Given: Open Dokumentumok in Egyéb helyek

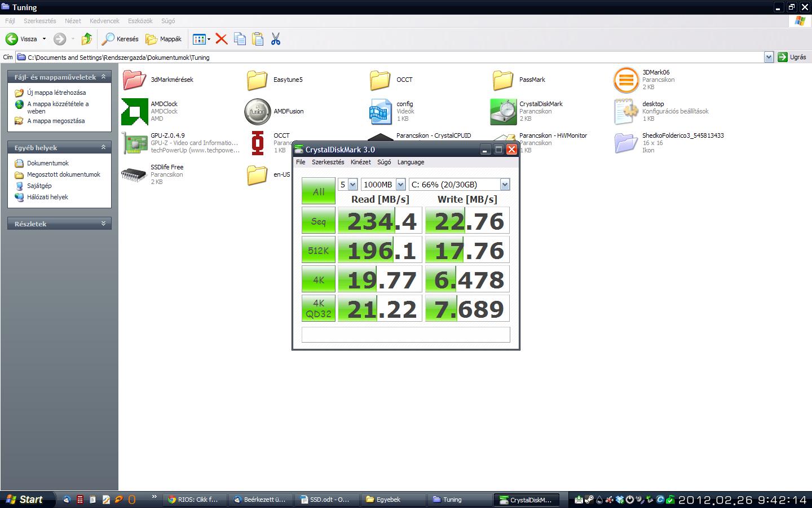Looking at the screenshot, I should (x=48, y=163).
